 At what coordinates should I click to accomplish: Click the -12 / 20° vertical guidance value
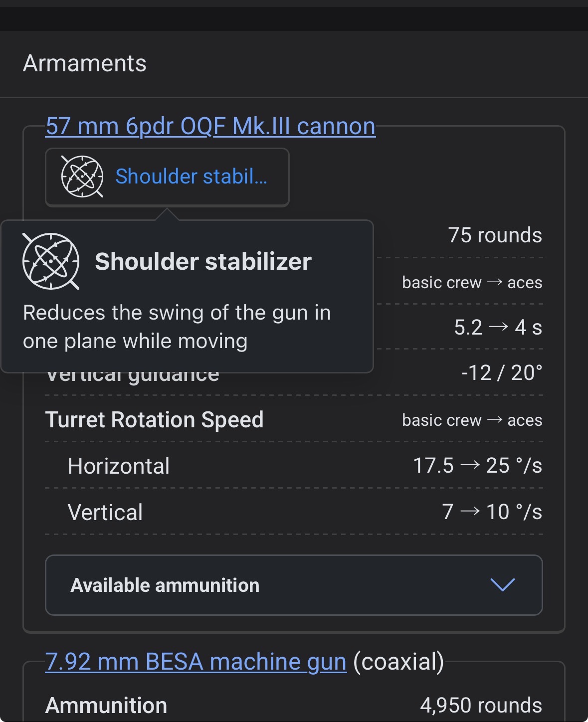click(x=501, y=373)
